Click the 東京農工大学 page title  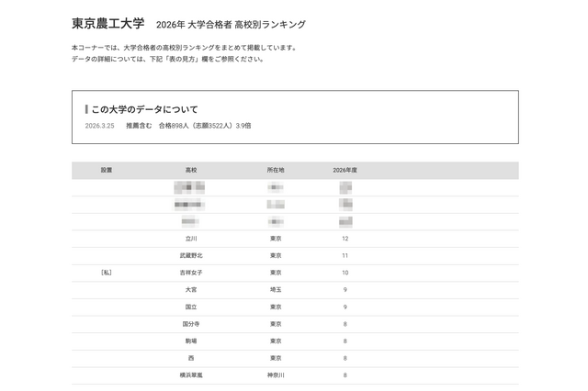[108, 24]
